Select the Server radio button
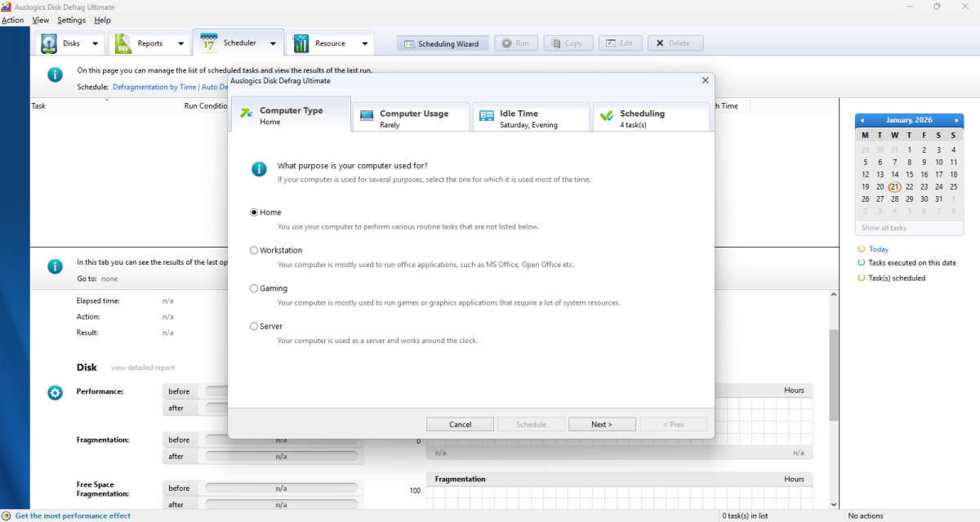The width and height of the screenshot is (980, 522). pyautogui.click(x=254, y=326)
